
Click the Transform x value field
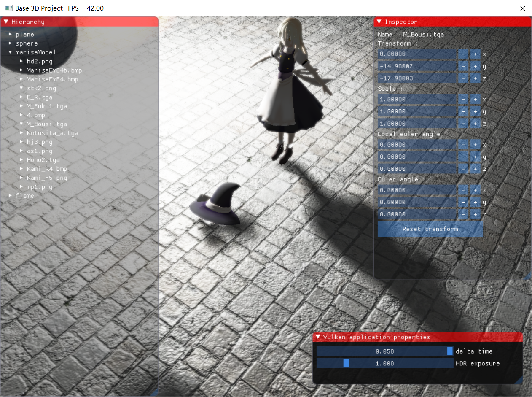click(416, 54)
